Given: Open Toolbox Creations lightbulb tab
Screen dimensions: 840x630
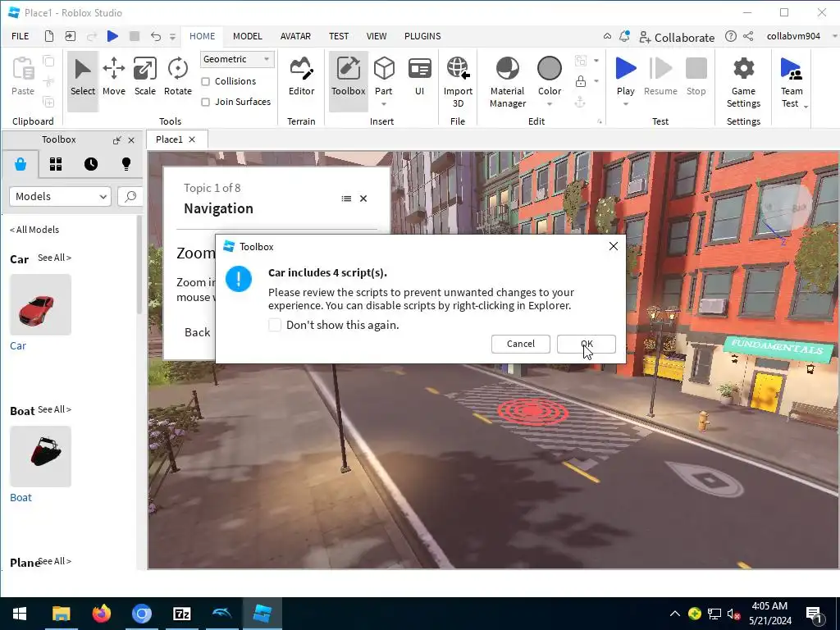Looking at the screenshot, I should pyautogui.click(x=126, y=164).
